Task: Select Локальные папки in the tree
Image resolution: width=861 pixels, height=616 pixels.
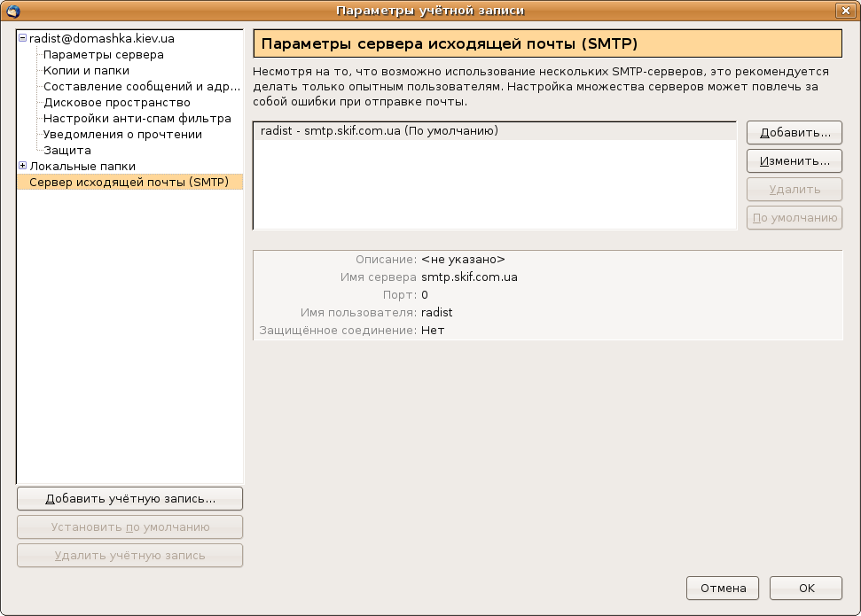Action: [x=82, y=167]
